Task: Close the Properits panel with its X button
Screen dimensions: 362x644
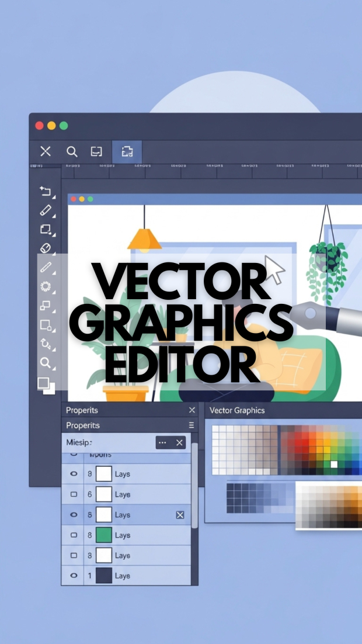Action: point(192,410)
